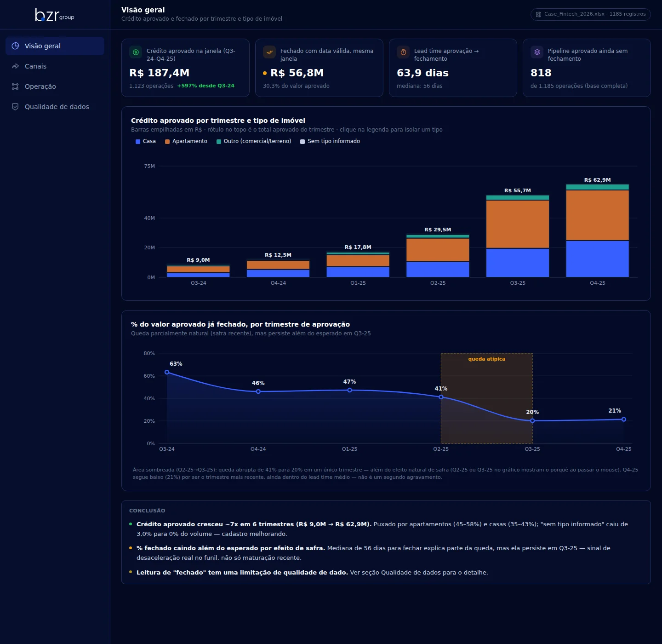Click the layers icon on Pipeline card
This screenshot has height=644, width=662.
point(537,52)
